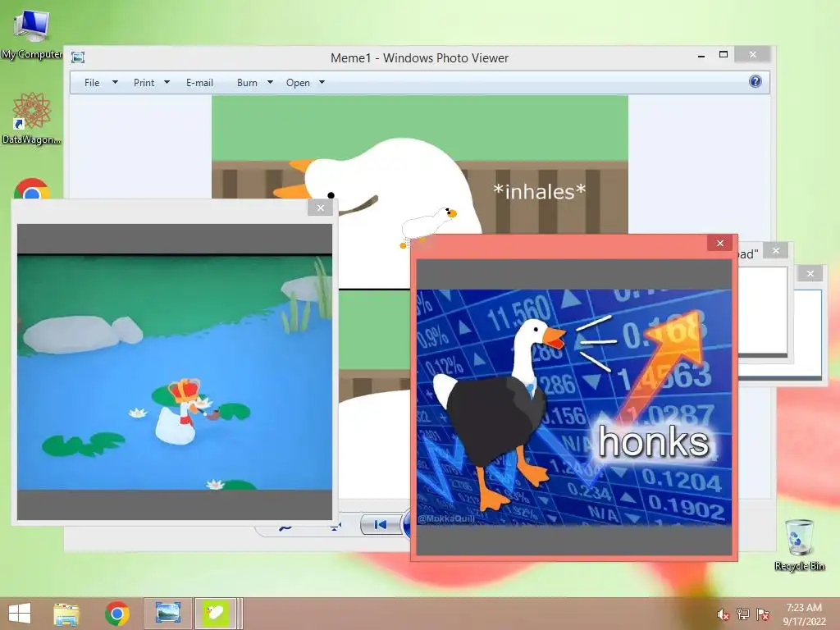The image size is (840, 630).
Task: Select the Recycle Bin desktop icon
Action: (x=799, y=545)
